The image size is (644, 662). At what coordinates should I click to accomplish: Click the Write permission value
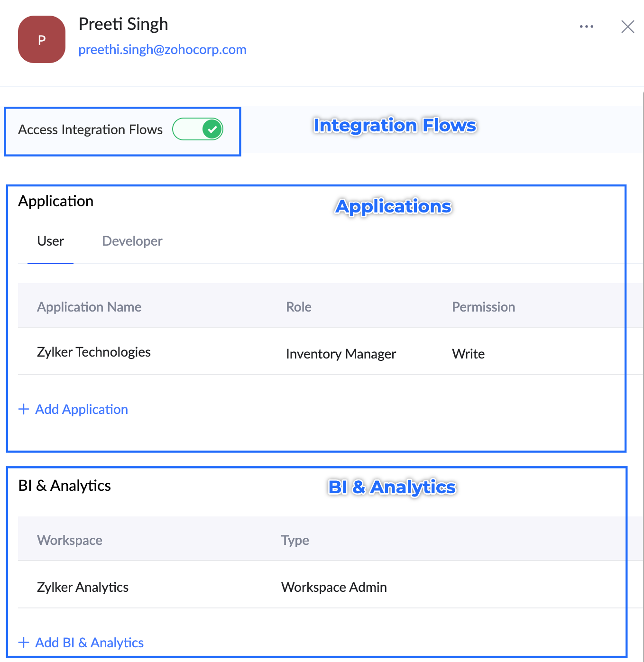pos(468,354)
